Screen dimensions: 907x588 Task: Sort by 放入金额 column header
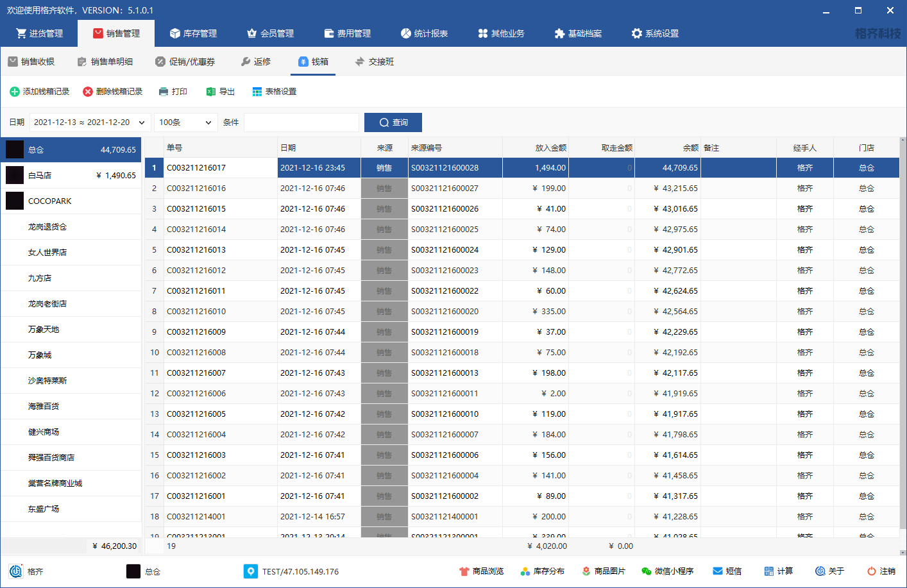click(x=536, y=147)
